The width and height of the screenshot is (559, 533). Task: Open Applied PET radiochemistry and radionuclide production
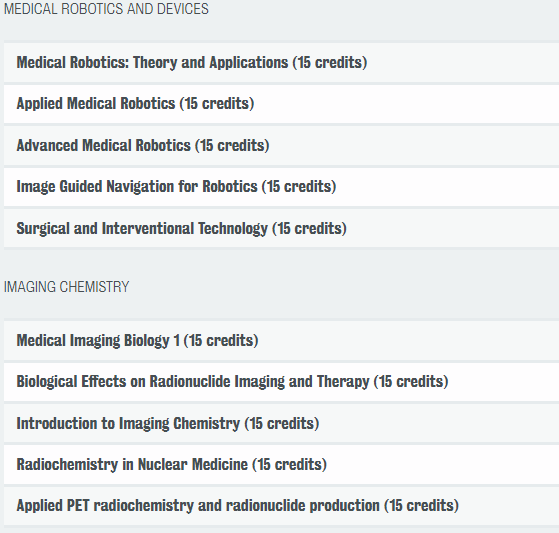[281, 506]
